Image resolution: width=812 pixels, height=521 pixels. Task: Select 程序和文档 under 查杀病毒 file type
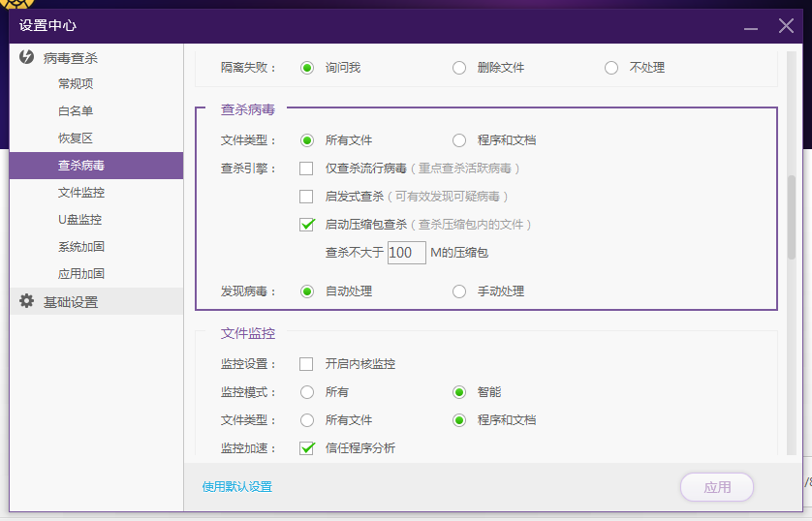click(x=459, y=140)
